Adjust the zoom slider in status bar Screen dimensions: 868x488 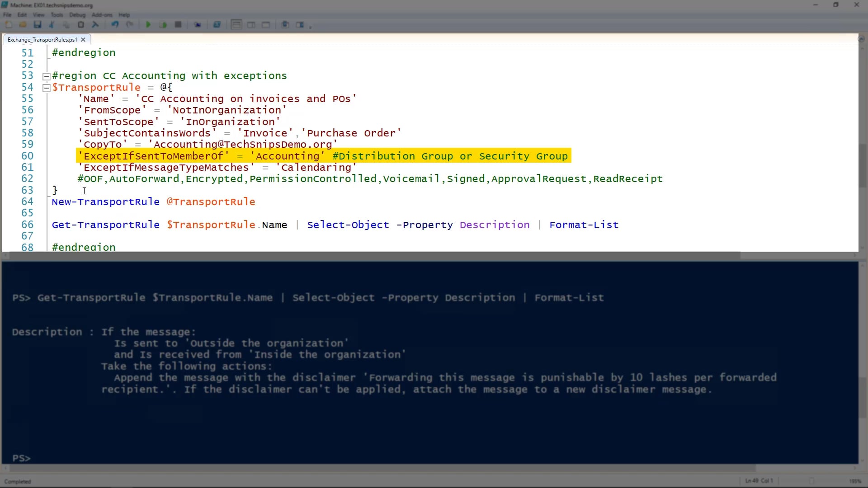[x=811, y=481]
